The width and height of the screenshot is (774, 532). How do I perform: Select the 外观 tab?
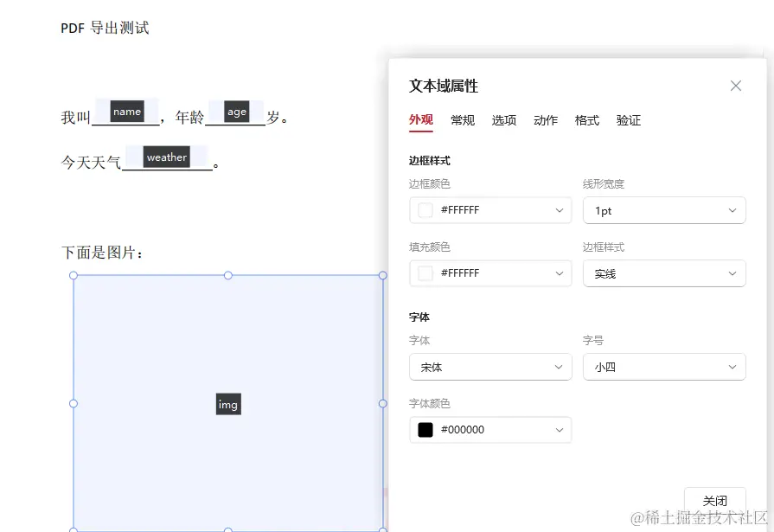(421, 120)
